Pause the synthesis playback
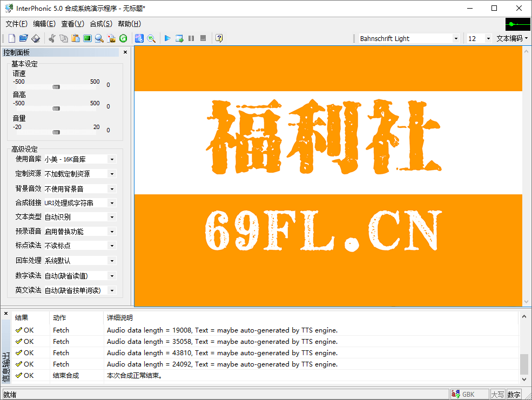This screenshot has width=532, height=400. pos(191,38)
